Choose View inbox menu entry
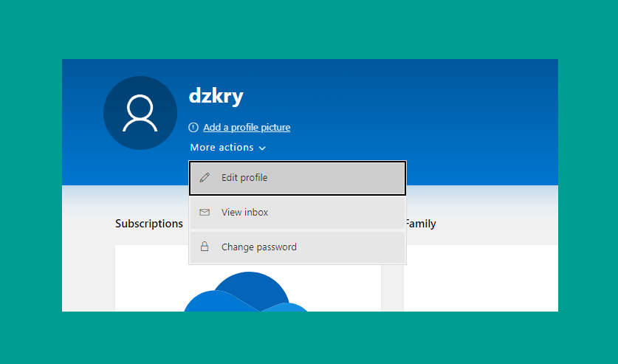 pyautogui.click(x=298, y=213)
